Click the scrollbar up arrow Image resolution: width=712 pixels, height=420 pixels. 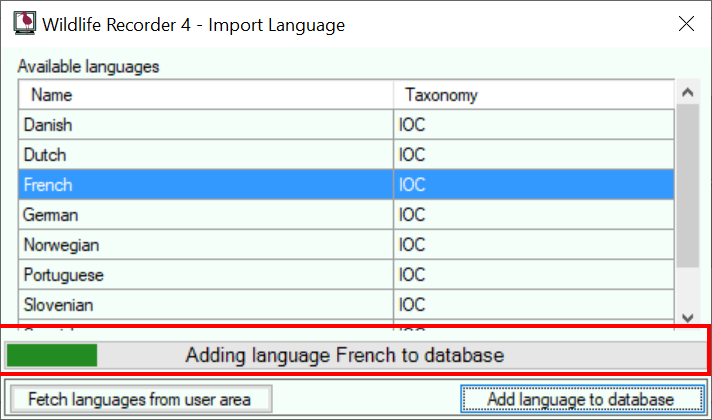tap(687, 93)
